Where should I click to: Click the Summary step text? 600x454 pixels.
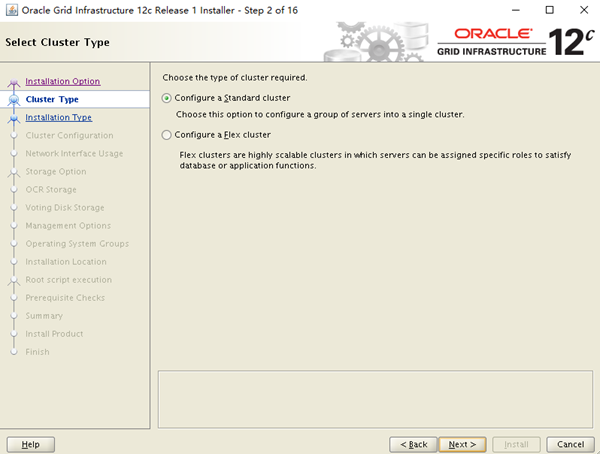click(x=44, y=315)
